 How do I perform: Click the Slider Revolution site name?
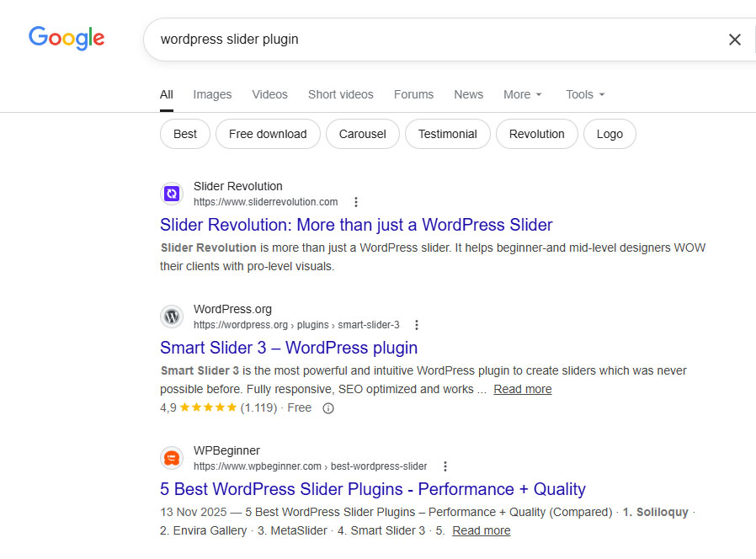238,186
